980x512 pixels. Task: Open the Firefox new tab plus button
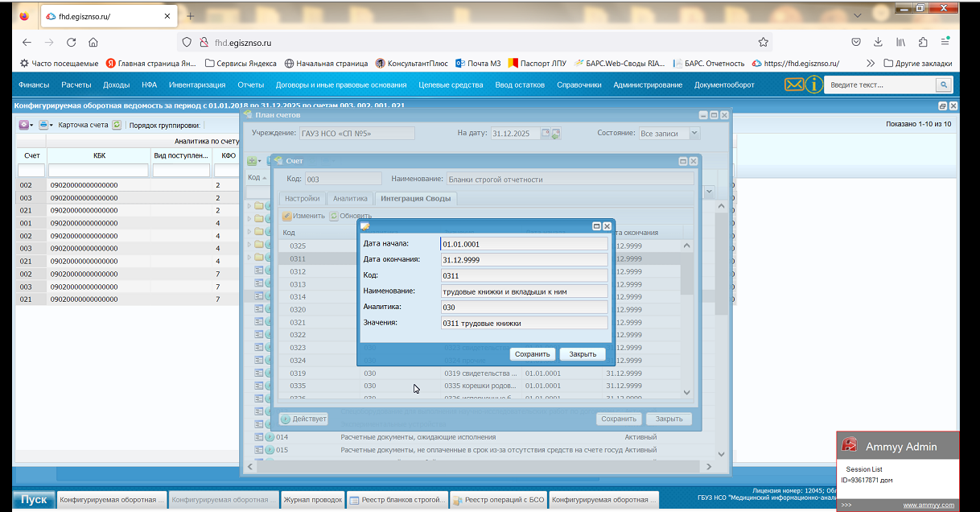point(190,16)
